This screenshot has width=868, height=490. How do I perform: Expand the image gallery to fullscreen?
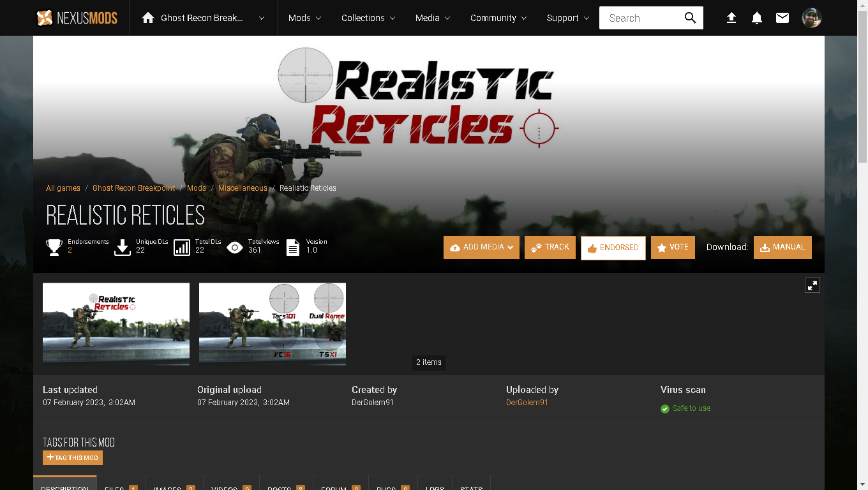pos(812,285)
